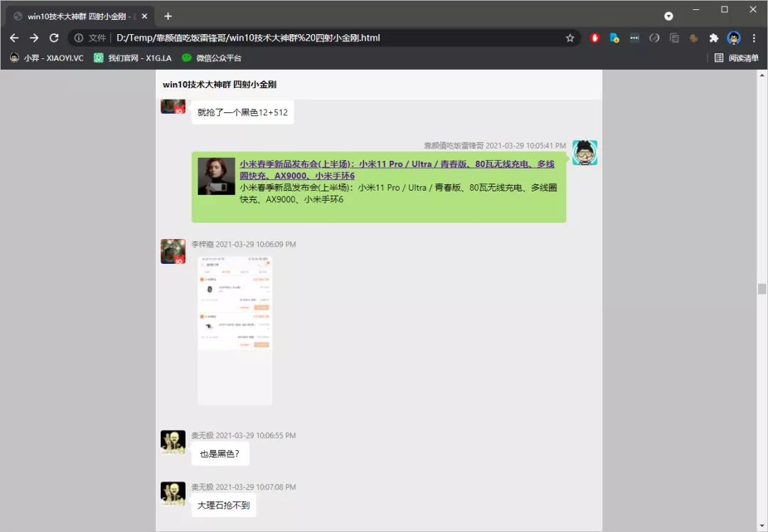The width and height of the screenshot is (768, 532).
Task: Click 靠颜值吃饭雷锋哥's avatar picture
Action: pos(585,151)
